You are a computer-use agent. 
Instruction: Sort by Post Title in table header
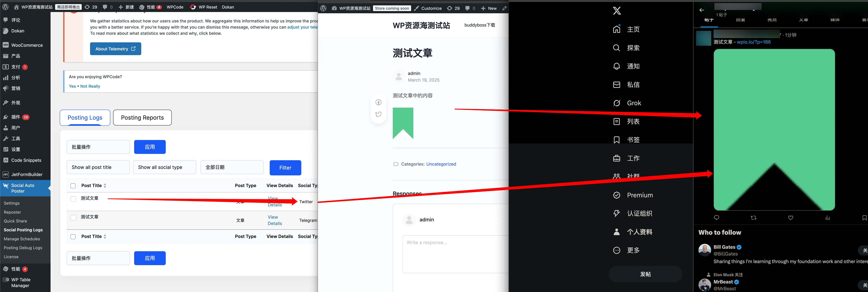coord(94,186)
